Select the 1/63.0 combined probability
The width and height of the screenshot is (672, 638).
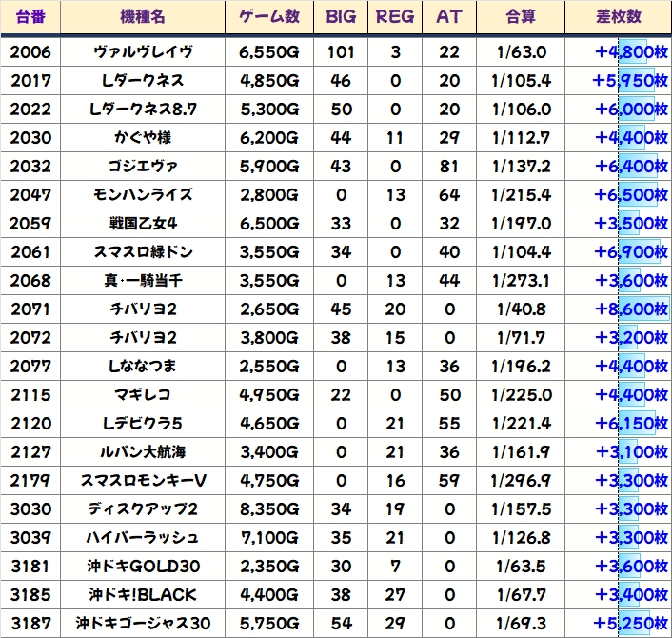click(x=522, y=52)
